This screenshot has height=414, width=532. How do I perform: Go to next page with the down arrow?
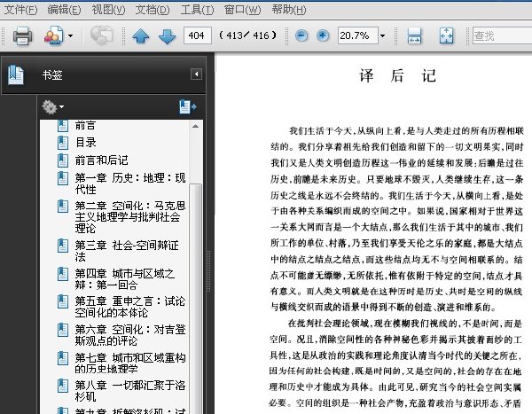(x=167, y=36)
